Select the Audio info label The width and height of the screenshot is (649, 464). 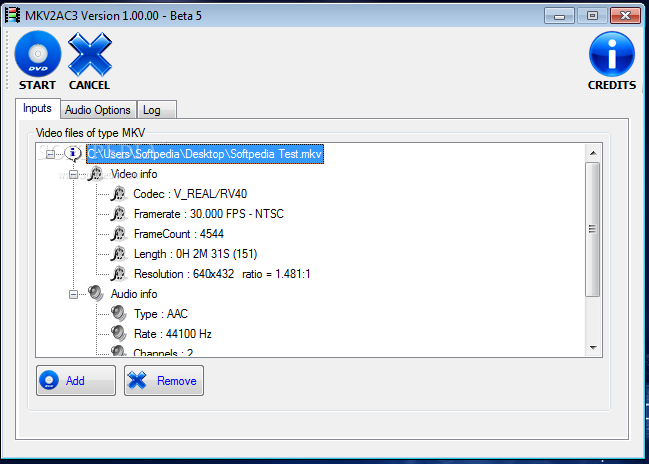coord(134,294)
